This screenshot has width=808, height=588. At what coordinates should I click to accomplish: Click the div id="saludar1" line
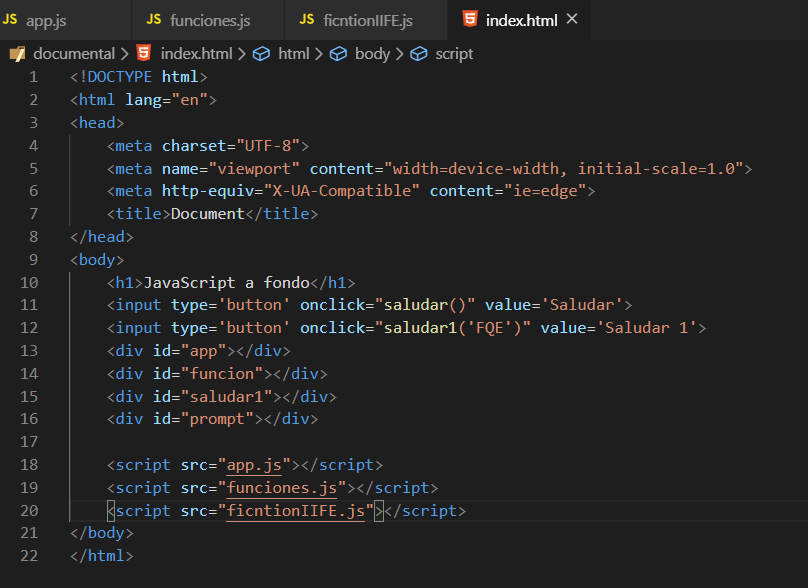pyautogui.click(x=222, y=396)
